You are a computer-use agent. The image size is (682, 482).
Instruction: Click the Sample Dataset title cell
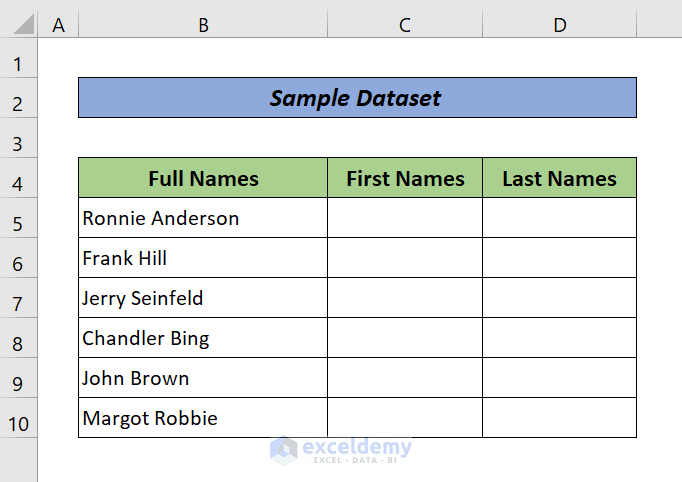(x=357, y=98)
